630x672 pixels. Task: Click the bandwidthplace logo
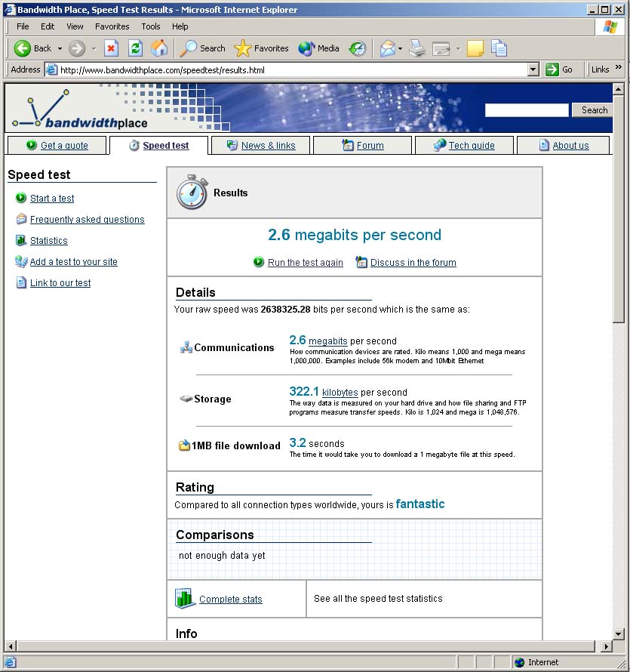click(80, 109)
